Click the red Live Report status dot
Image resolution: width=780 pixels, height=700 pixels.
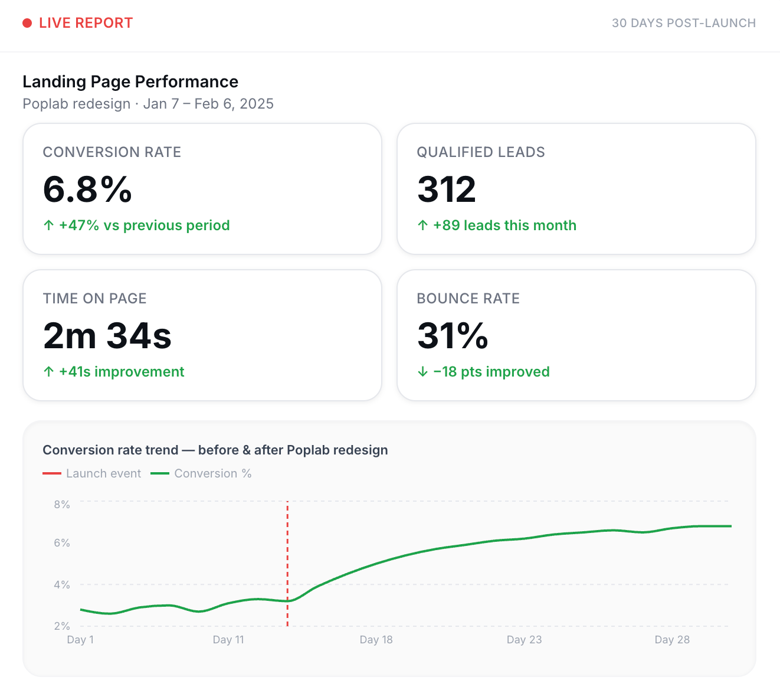27,23
